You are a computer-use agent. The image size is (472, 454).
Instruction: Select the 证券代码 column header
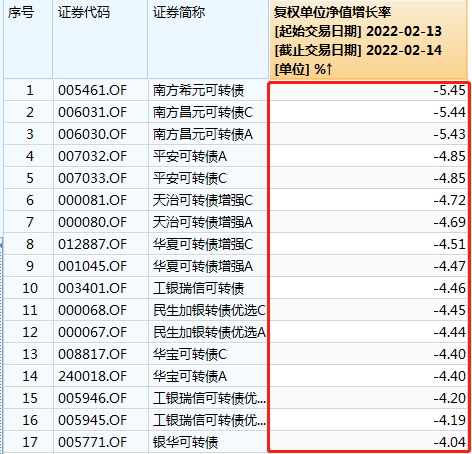84,13
